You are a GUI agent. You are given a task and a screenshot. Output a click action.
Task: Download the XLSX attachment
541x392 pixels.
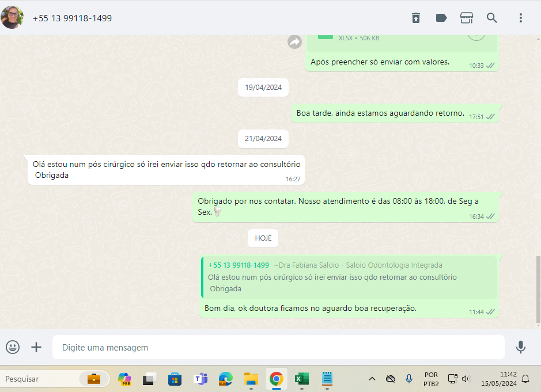pos(476,36)
